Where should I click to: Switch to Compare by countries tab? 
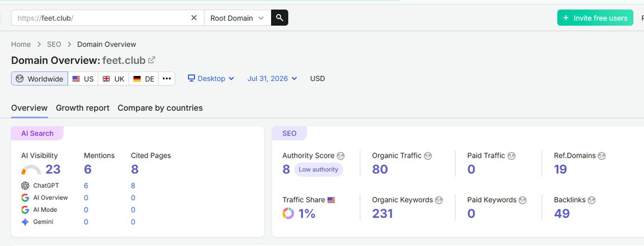point(160,108)
